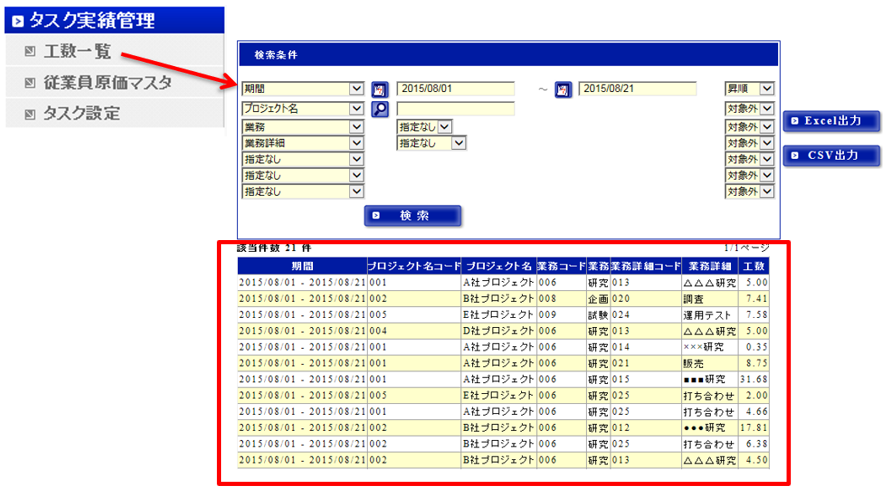This screenshot has height=495, width=888.
Task: Click the start date field 2015/08/01
Action: pyautogui.click(x=455, y=89)
